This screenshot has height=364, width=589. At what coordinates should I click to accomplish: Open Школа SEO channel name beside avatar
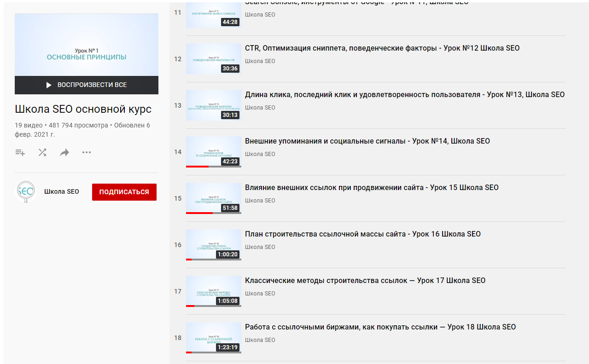[x=62, y=191]
